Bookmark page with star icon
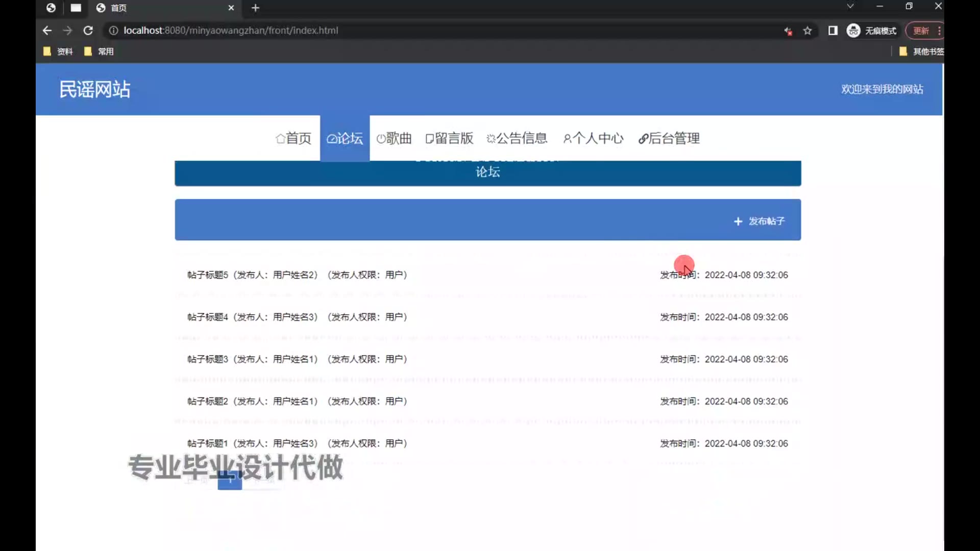Viewport: 980px width, 551px height. tap(807, 31)
